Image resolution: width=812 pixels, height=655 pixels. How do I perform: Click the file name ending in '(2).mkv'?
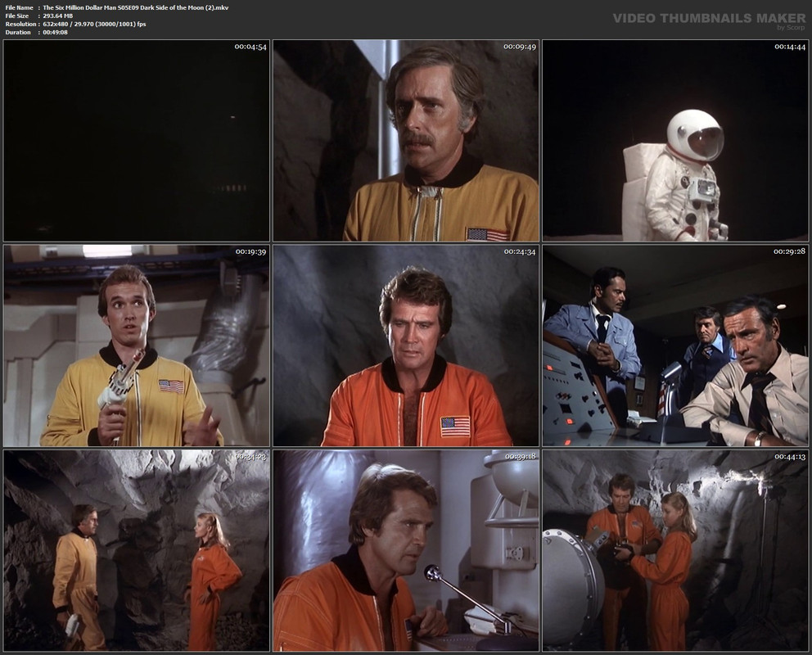[136, 7]
